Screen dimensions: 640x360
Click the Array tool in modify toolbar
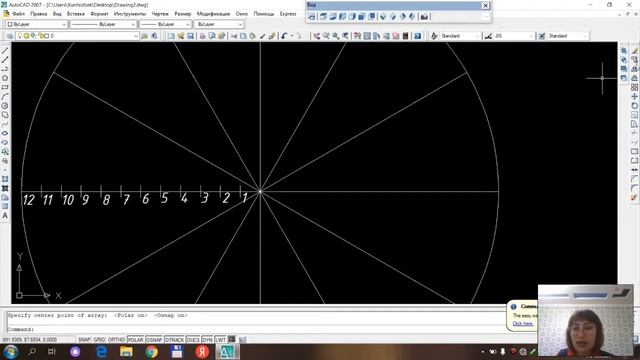tap(634, 87)
